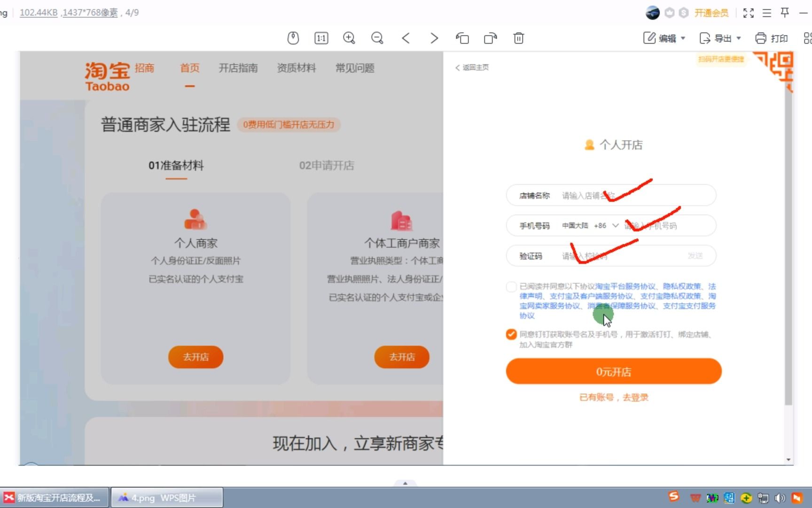
Task: Click the red WPS tray icon
Action: 695,498
